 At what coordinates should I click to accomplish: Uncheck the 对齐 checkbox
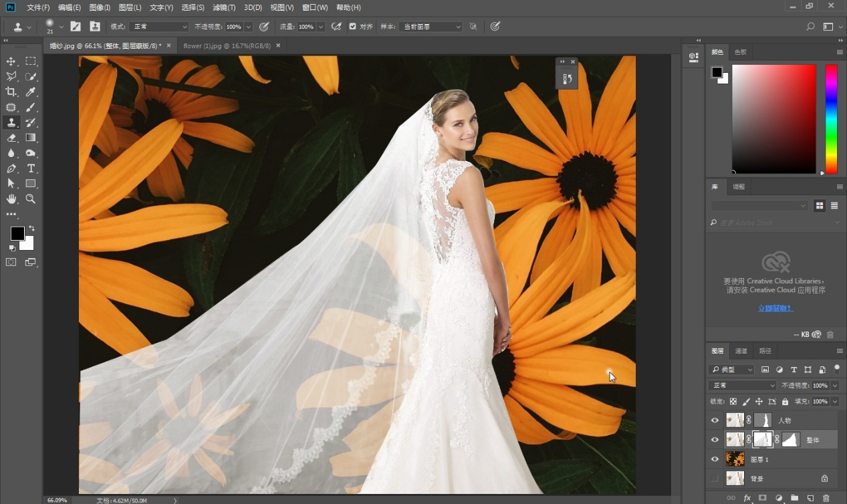coord(353,27)
